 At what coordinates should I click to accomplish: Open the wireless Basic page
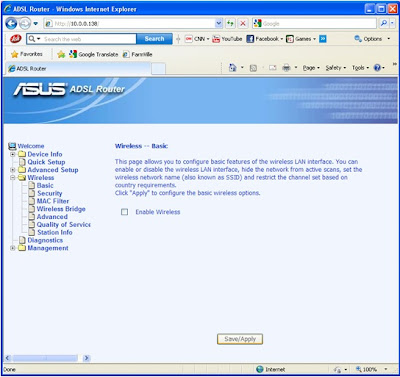tap(45, 186)
